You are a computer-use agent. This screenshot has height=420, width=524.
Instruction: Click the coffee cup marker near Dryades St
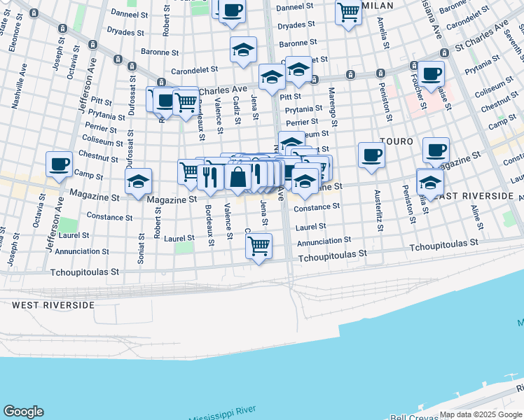[233, 13]
